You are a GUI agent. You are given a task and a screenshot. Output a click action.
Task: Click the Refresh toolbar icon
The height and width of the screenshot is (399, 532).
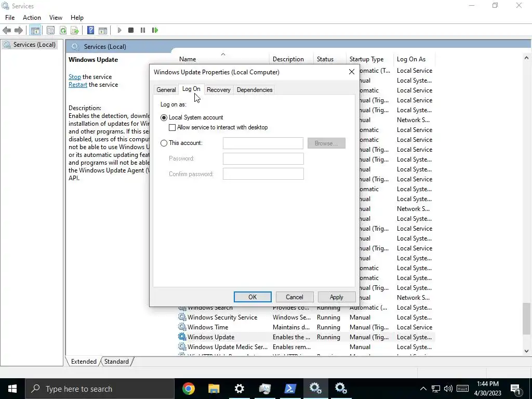pos(63,30)
